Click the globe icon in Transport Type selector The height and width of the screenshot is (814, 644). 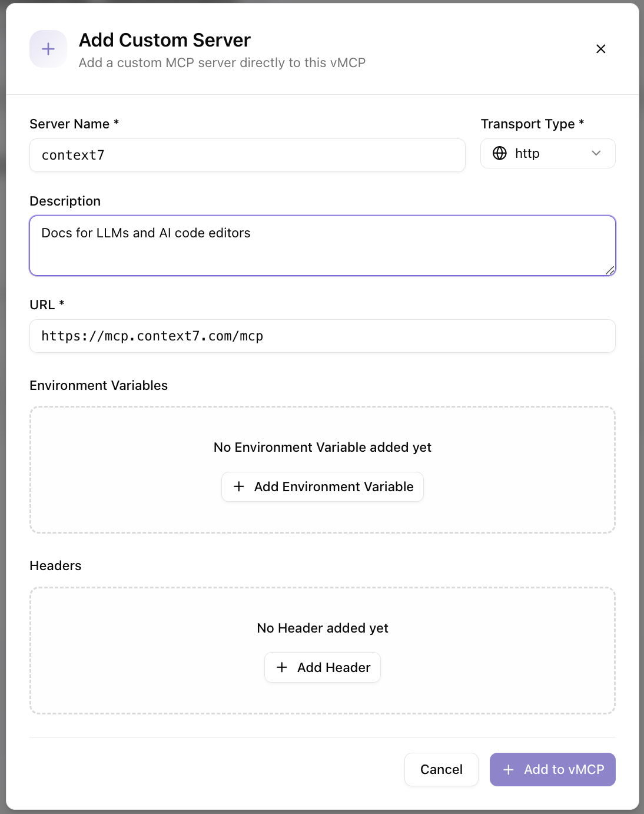[x=500, y=153]
